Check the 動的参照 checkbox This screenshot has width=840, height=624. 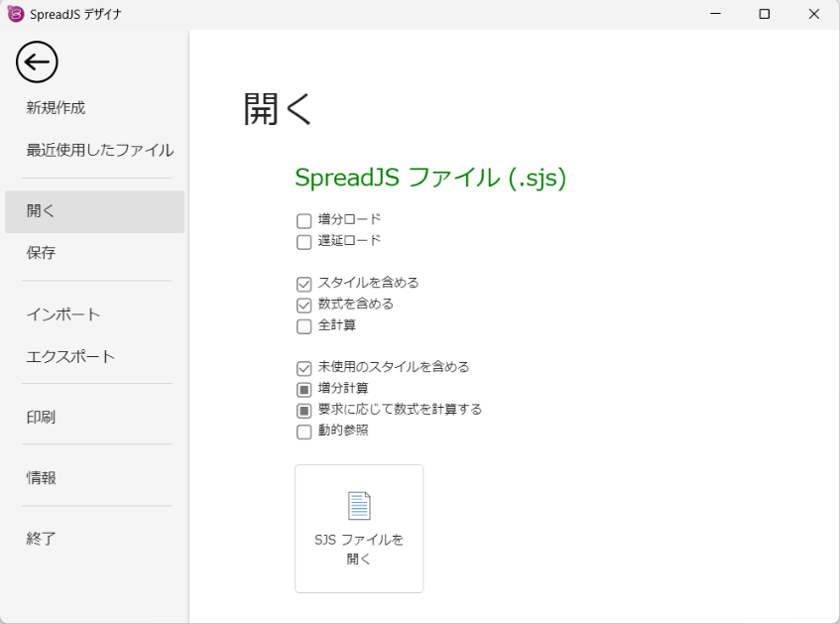(303, 432)
